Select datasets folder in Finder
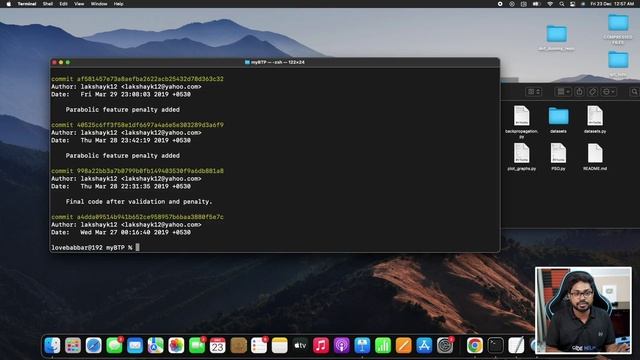 pos(558,119)
